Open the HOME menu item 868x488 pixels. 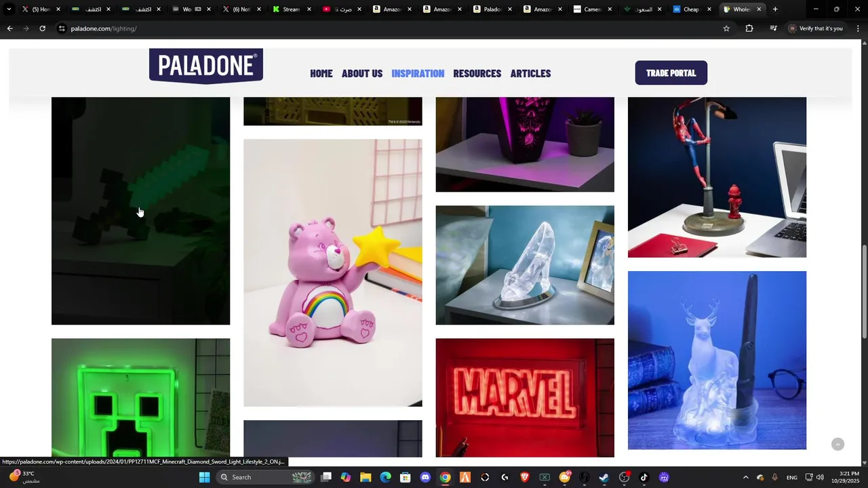pyautogui.click(x=321, y=73)
